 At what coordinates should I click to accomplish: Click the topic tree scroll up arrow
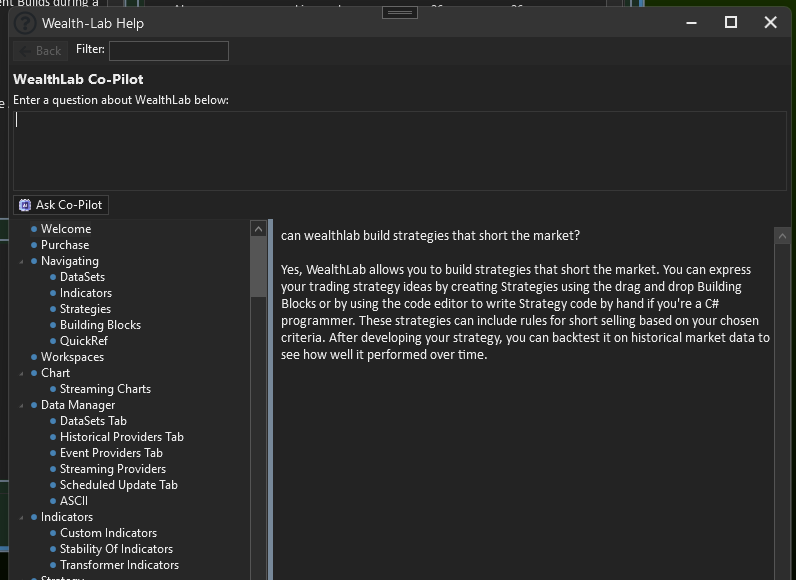(258, 229)
